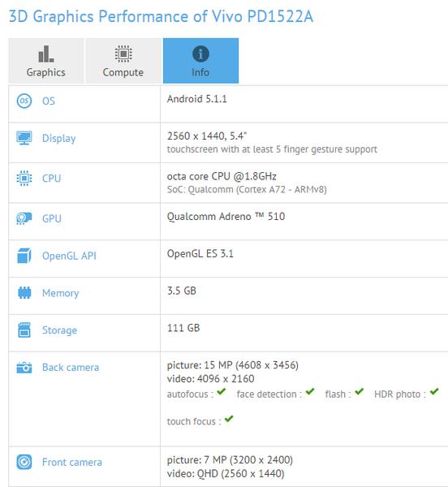Screen dimensions: 448x487
Task: Click the video: 4096 x 2160 text
Action: pos(211,378)
